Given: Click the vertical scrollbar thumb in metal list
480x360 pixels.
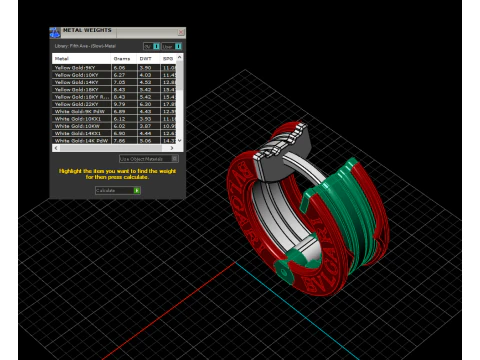Looking at the screenshot, I should coord(180,75).
